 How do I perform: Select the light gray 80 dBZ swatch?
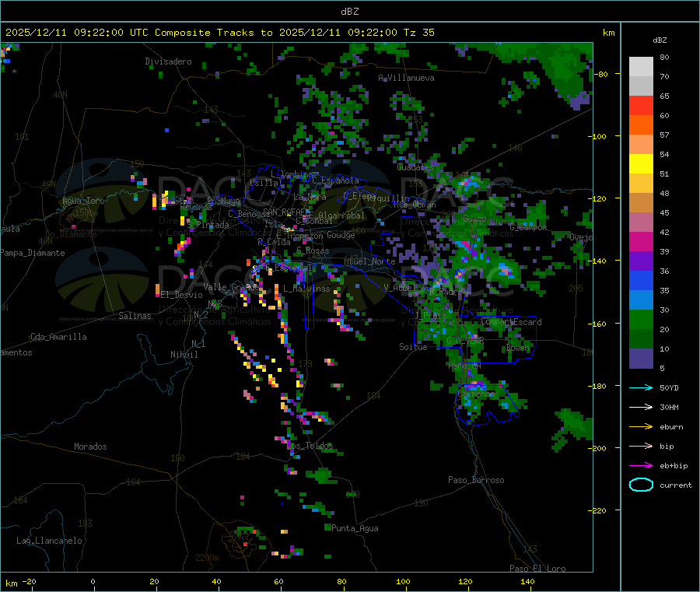click(641, 67)
